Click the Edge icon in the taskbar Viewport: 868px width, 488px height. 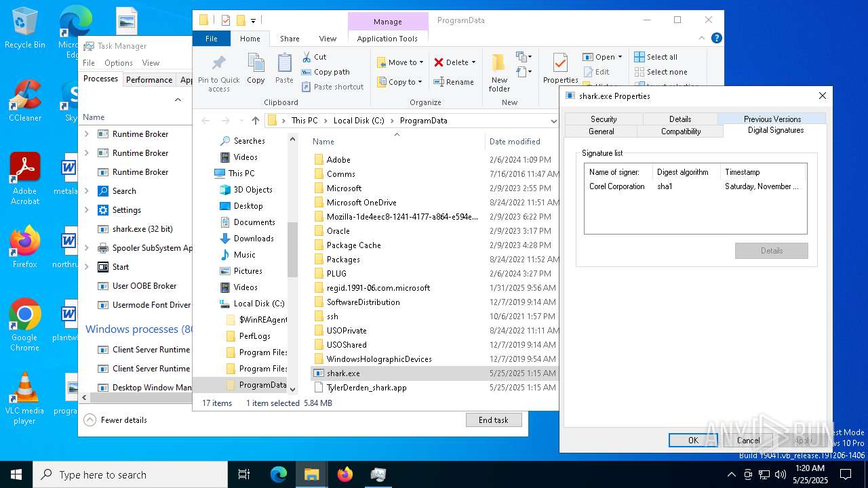pyautogui.click(x=279, y=474)
